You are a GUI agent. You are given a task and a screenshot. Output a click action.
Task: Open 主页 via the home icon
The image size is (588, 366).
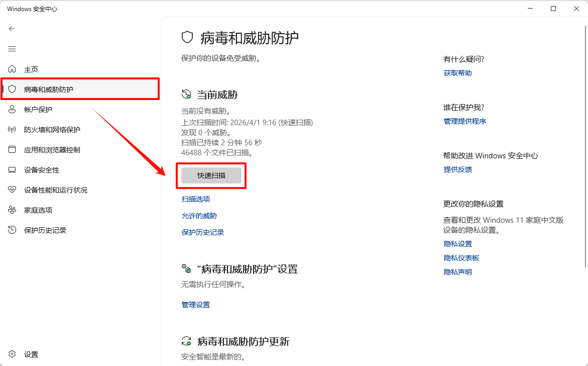pos(12,69)
